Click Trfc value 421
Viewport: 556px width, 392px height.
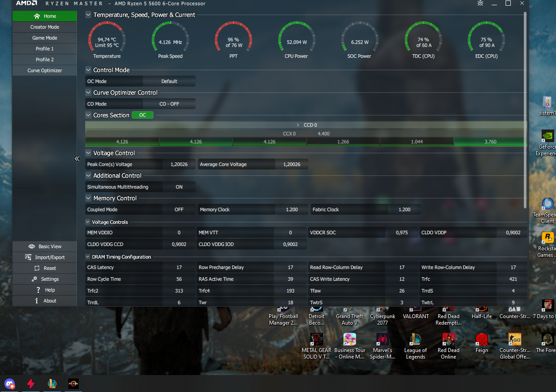(x=513, y=279)
